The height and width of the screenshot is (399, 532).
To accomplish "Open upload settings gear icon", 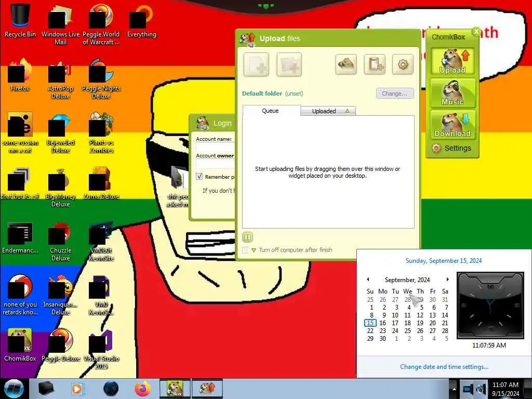I will [x=403, y=64].
